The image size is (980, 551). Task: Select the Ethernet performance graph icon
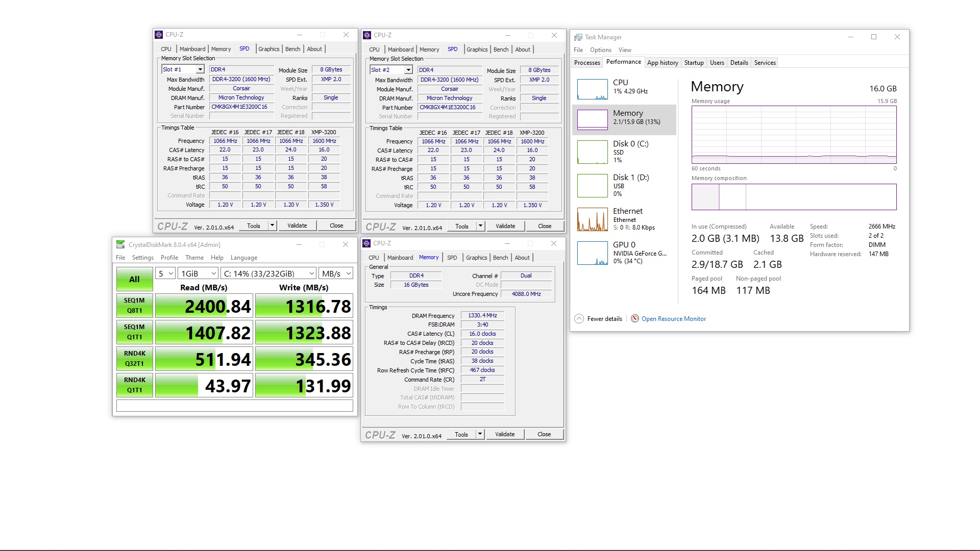tap(592, 219)
